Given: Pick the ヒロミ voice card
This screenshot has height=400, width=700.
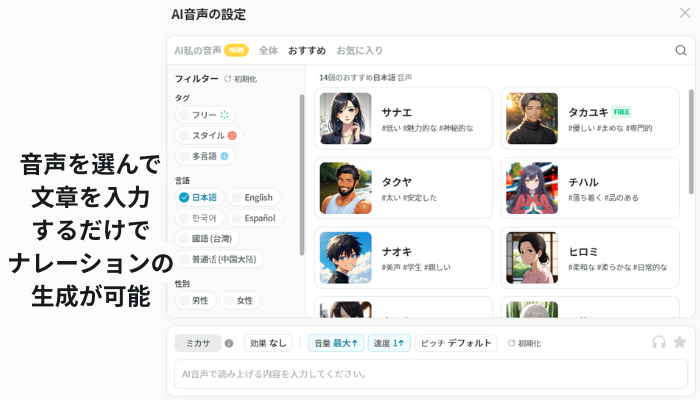Looking at the screenshot, I should [590, 258].
